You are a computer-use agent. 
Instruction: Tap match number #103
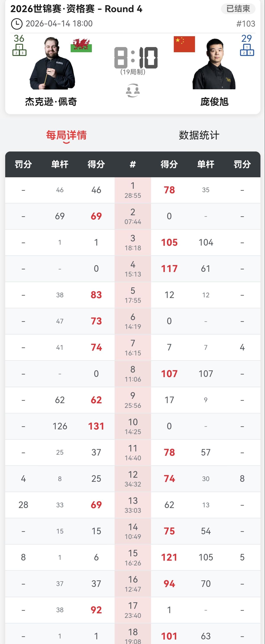246,24
